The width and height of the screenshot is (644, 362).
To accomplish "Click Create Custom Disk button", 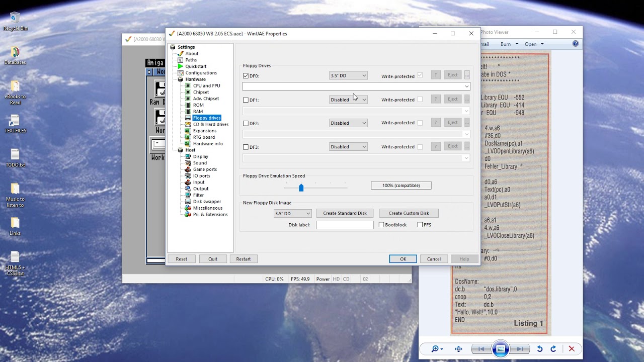I will tap(409, 213).
